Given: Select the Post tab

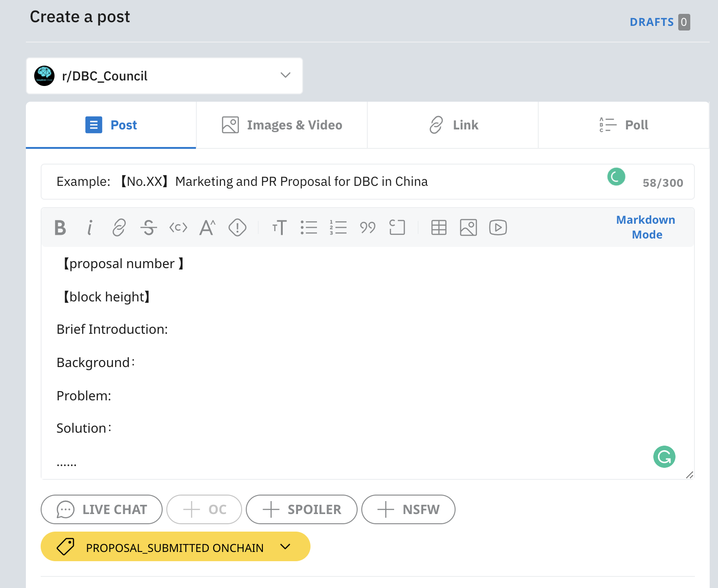Looking at the screenshot, I should tap(111, 125).
